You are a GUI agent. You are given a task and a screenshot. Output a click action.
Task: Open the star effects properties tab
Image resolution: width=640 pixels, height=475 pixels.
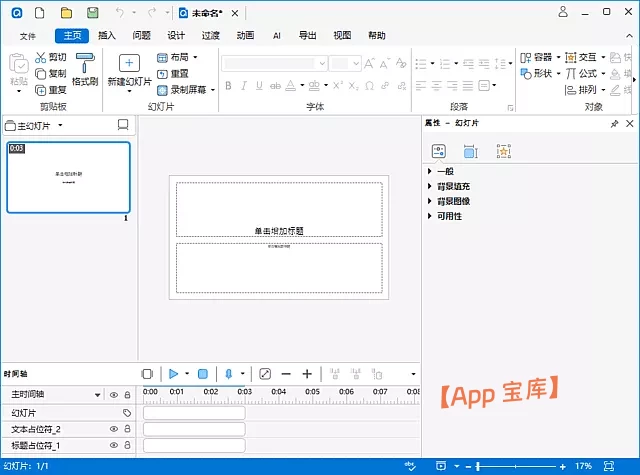(x=503, y=152)
